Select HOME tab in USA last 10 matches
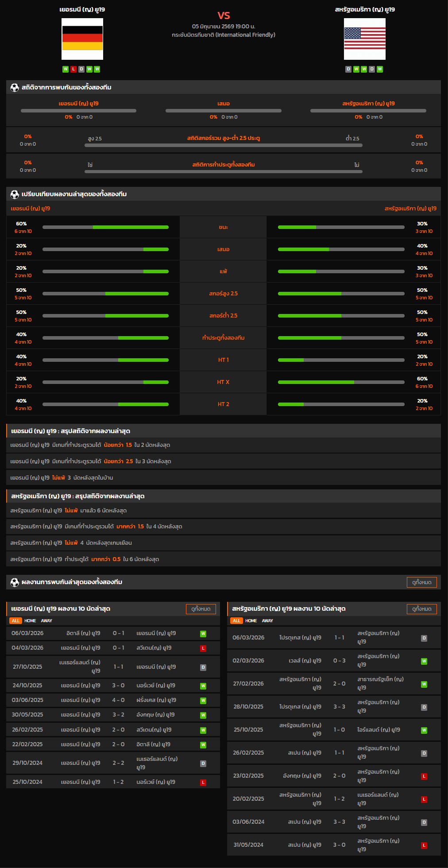Image resolution: width=448 pixels, height=868 pixels. 251,621
